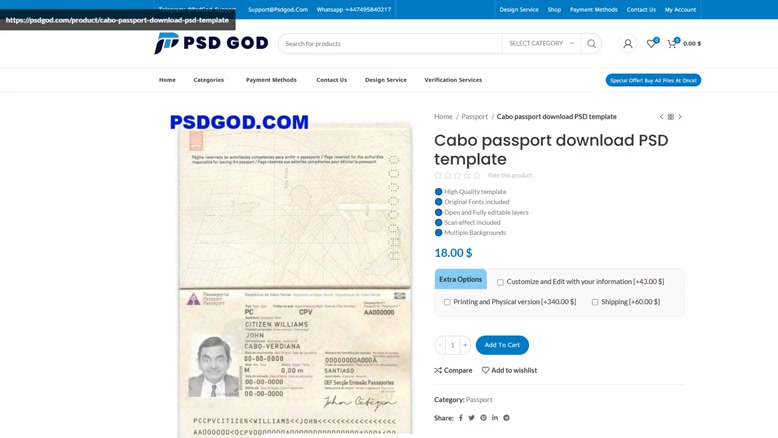
Task: Enable Printing and Physical version option
Action: click(447, 302)
